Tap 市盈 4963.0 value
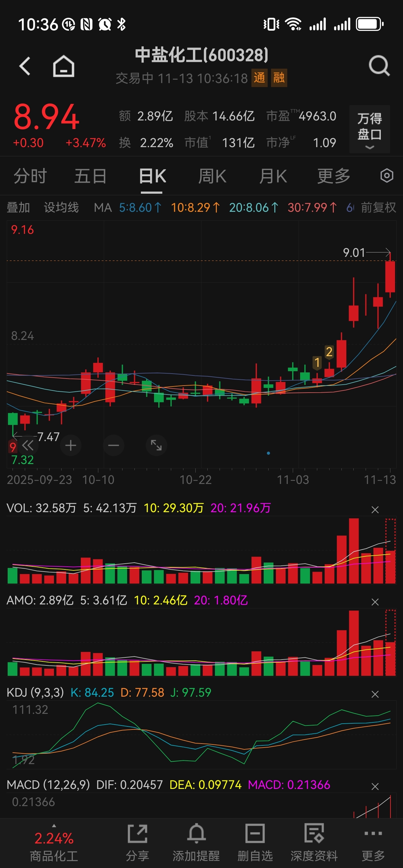The height and width of the screenshot is (868, 403). click(301, 116)
